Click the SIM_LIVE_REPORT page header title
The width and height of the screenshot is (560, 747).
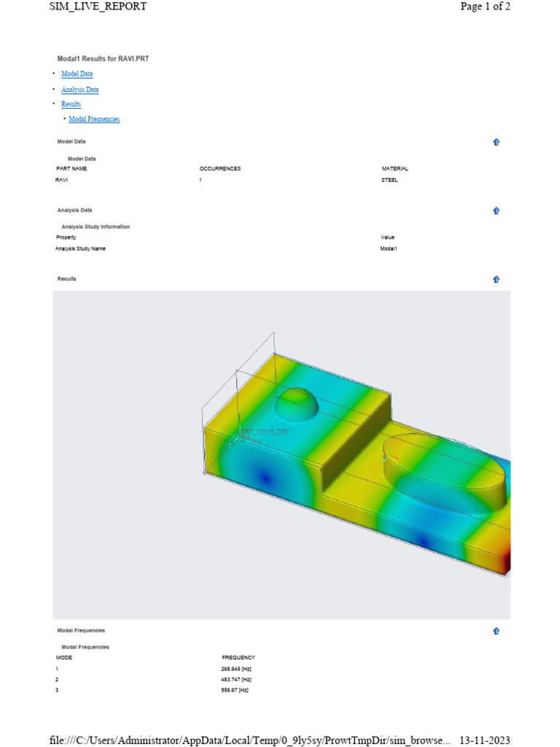click(x=98, y=7)
